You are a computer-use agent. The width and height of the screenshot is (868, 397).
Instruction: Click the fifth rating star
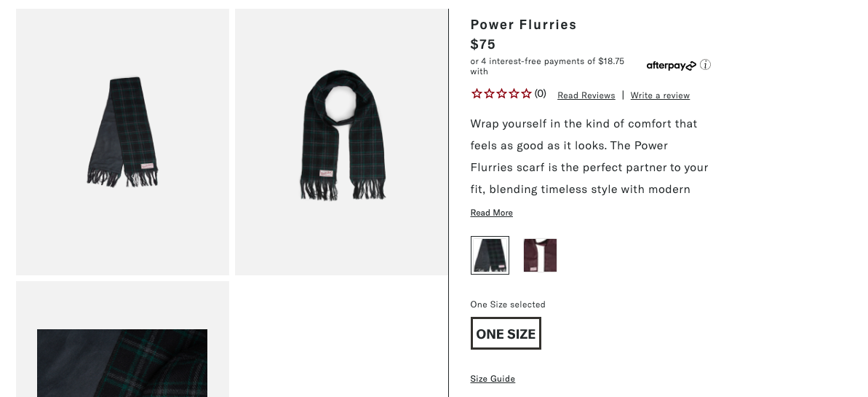click(526, 93)
